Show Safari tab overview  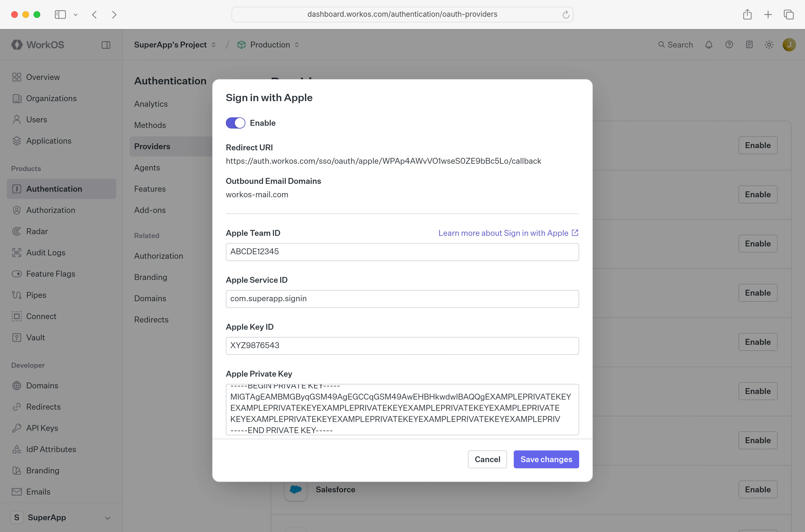pos(789,15)
